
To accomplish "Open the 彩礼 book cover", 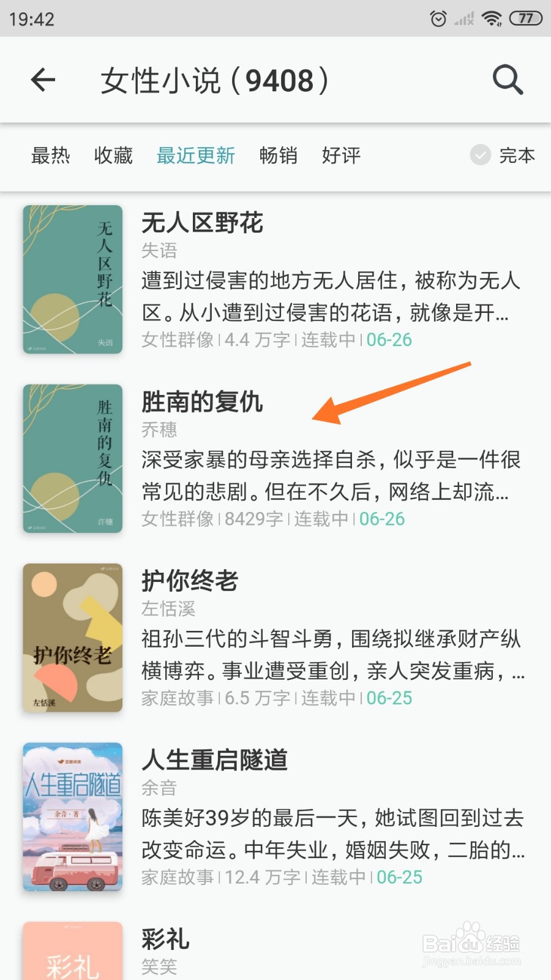I will [73, 951].
